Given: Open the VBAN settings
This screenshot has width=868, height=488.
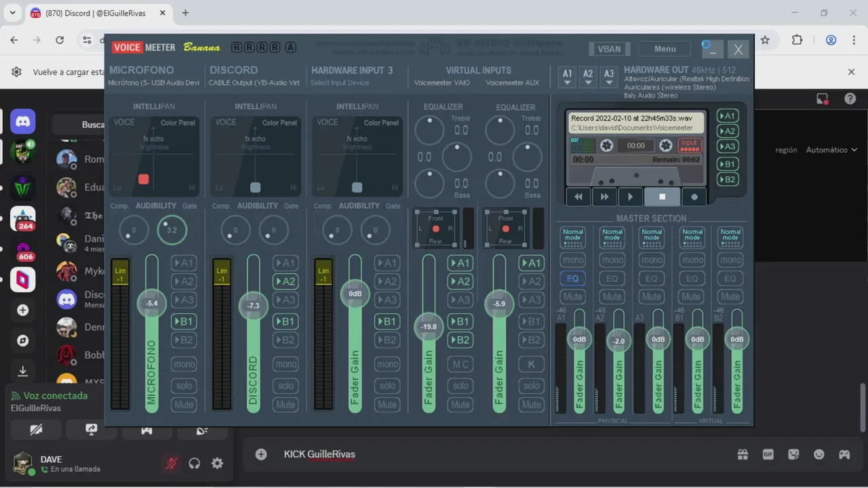Looking at the screenshot, I should 609,49.
